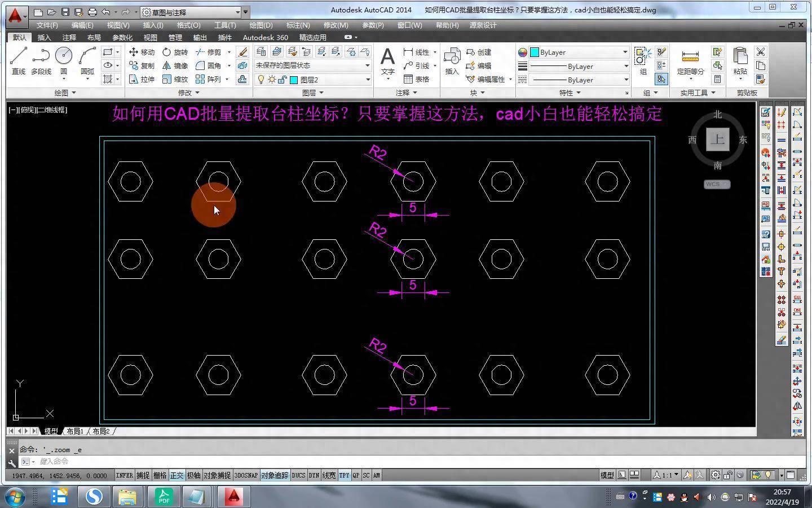Enable 栅格 grid display

tap(160, 475)
